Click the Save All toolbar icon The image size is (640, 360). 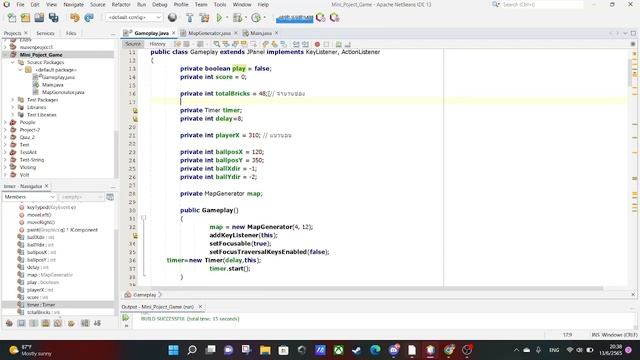point(53,18)
